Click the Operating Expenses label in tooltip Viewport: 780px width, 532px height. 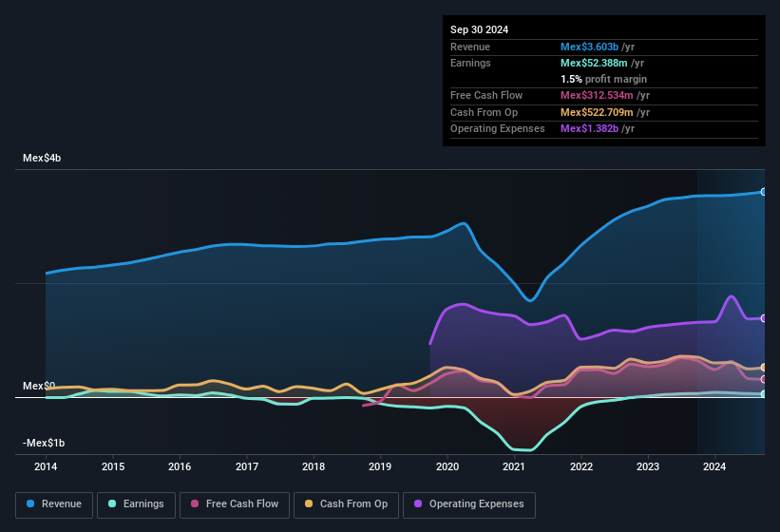498,128
